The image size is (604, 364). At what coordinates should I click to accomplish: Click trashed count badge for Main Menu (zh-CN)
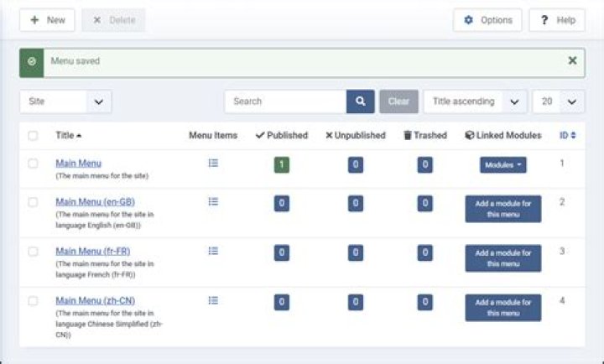click(424, 302)
